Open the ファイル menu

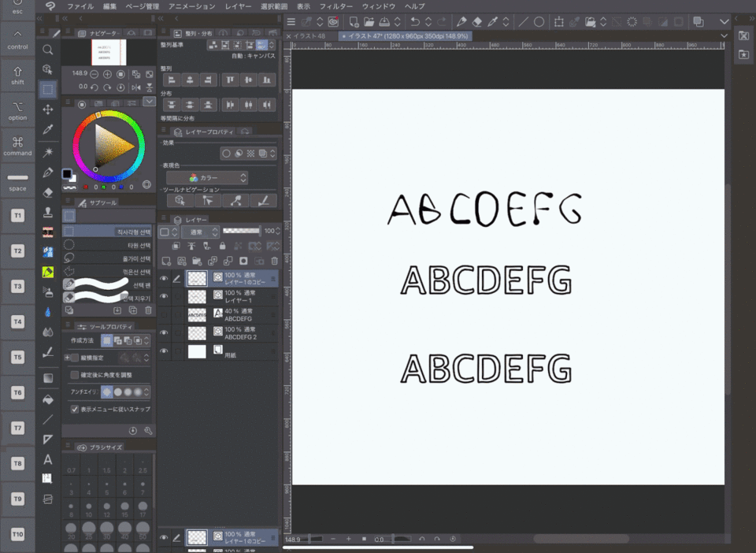point(80,6)
